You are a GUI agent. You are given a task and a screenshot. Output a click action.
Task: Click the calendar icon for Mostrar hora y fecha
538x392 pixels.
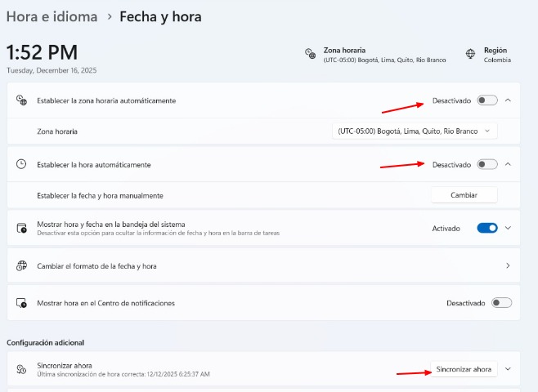[x=22, y=228]
